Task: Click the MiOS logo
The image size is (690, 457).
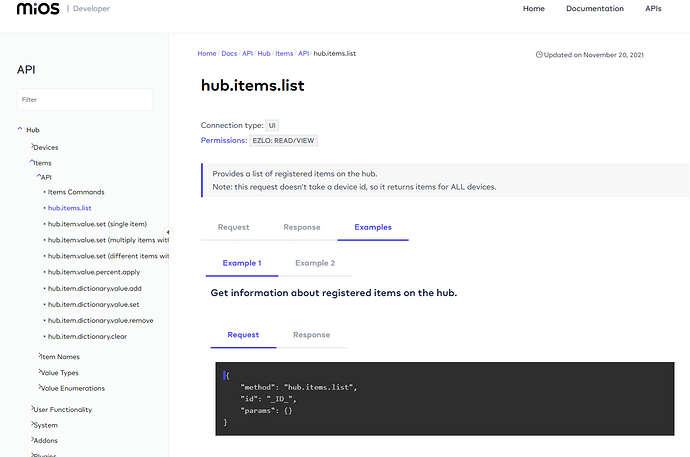Action: (38, 8)
